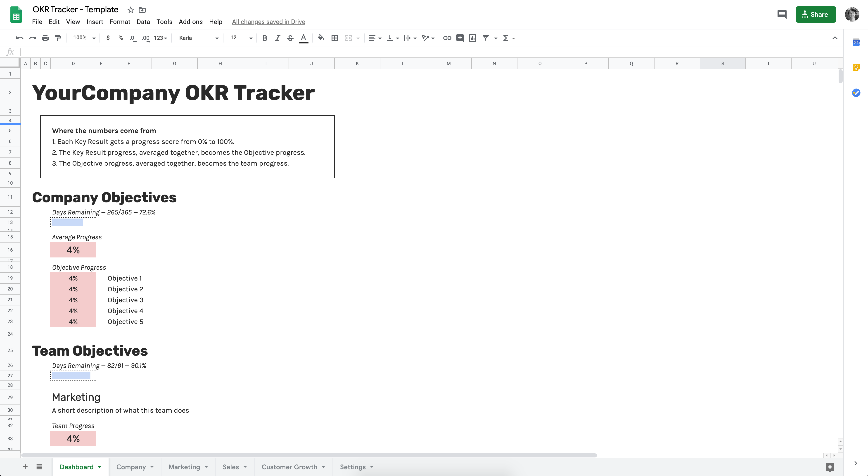
Task: Open the fill color bucket tool
Action: 321,38
